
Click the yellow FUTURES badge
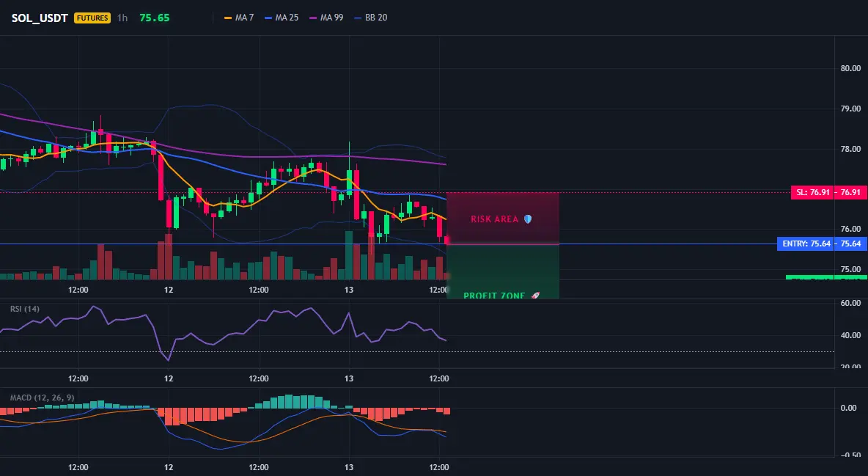click(x=92, y=18)
